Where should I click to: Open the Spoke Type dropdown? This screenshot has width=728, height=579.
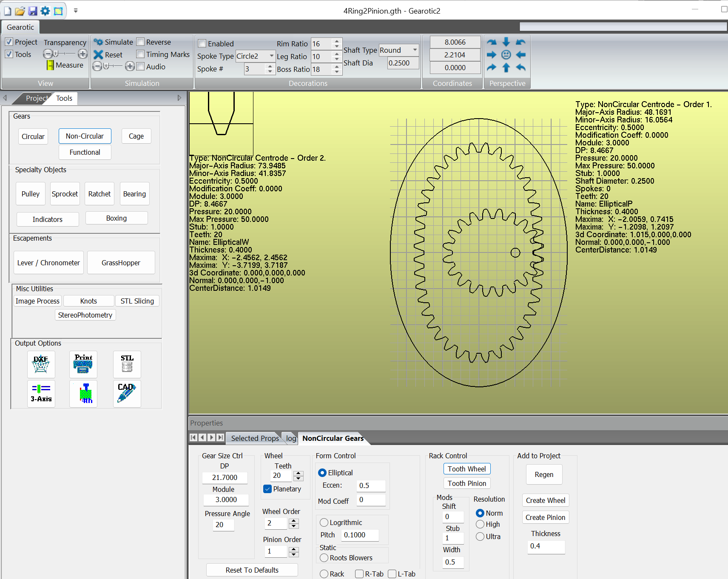[x=271, y=56]
